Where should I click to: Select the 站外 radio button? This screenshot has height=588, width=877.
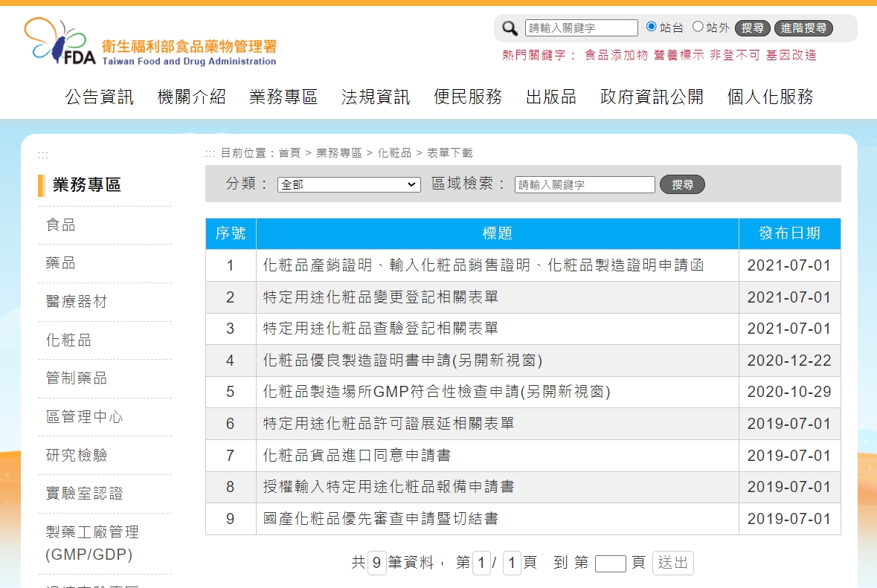point(698,27)
